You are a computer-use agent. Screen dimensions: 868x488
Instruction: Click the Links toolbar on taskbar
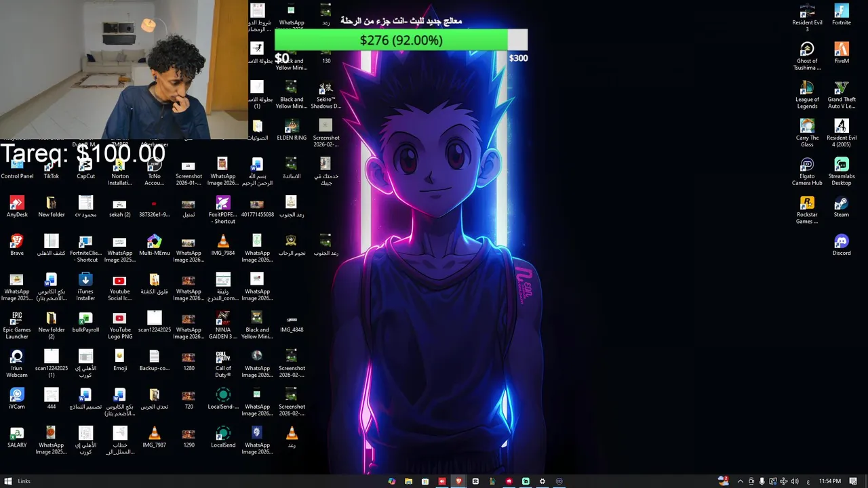24,481
